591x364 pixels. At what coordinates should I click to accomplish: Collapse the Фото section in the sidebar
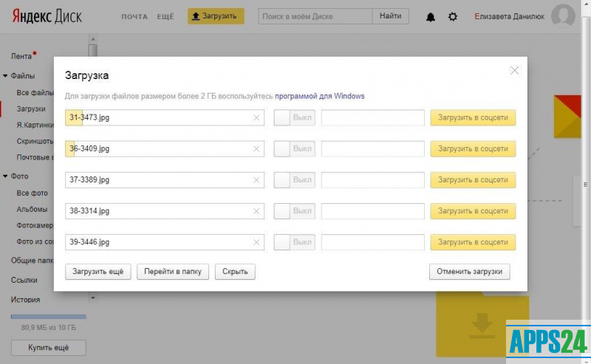pyautogui.click(x=6, y=176)
